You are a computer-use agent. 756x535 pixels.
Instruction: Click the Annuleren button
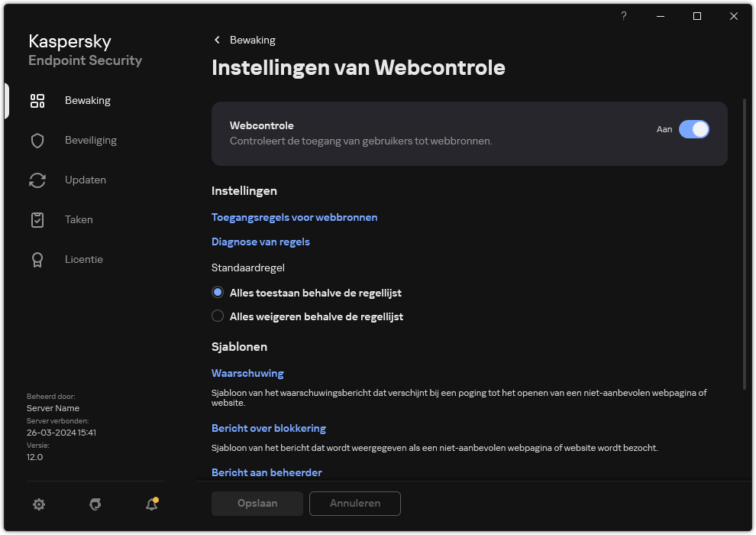click(354, 504)
